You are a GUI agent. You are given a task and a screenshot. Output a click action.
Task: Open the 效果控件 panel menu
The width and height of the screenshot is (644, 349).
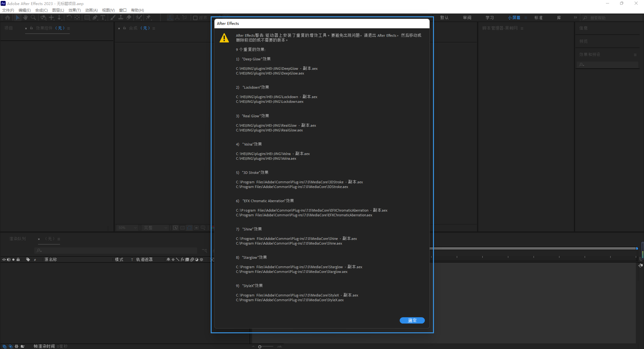click(68, 28)
